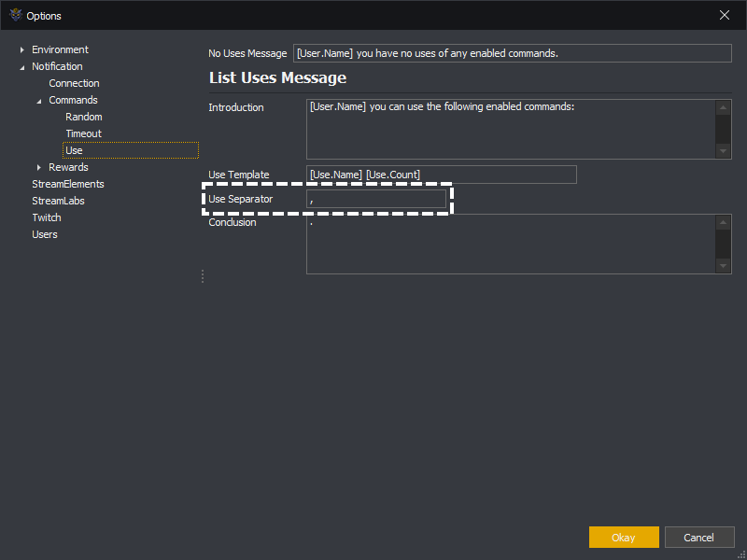The height and width of the screenshot is (560, 747).
Task: Cancel the Options dialog
Action: pos(698,538)
